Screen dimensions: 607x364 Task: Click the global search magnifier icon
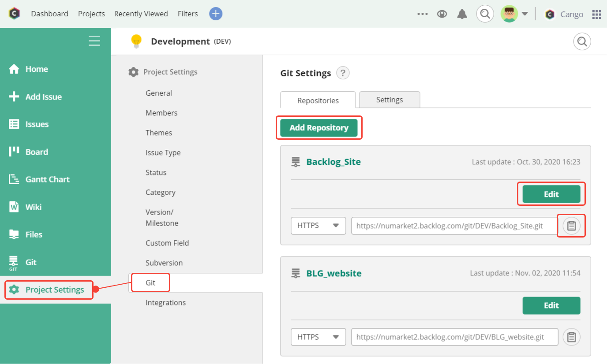click(485, 14)
